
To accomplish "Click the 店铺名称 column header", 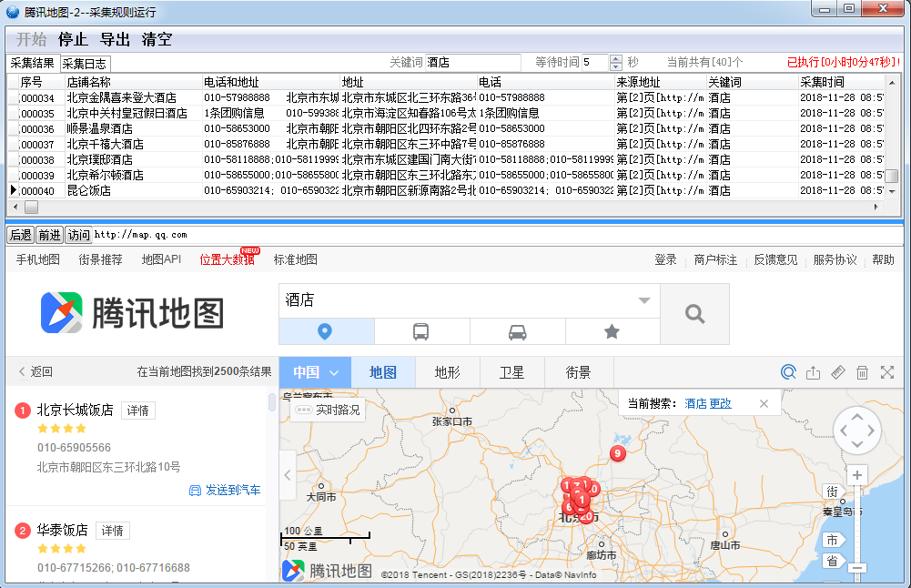I will (133, 82).
